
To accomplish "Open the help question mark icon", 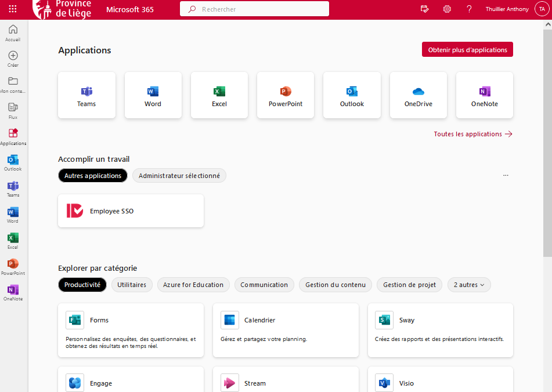I will 469,9.
